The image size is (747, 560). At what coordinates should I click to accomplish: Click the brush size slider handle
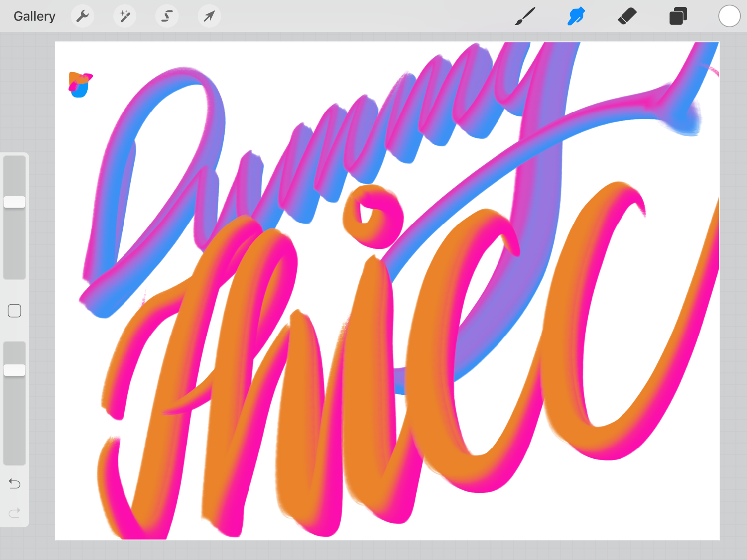[15, 202]
